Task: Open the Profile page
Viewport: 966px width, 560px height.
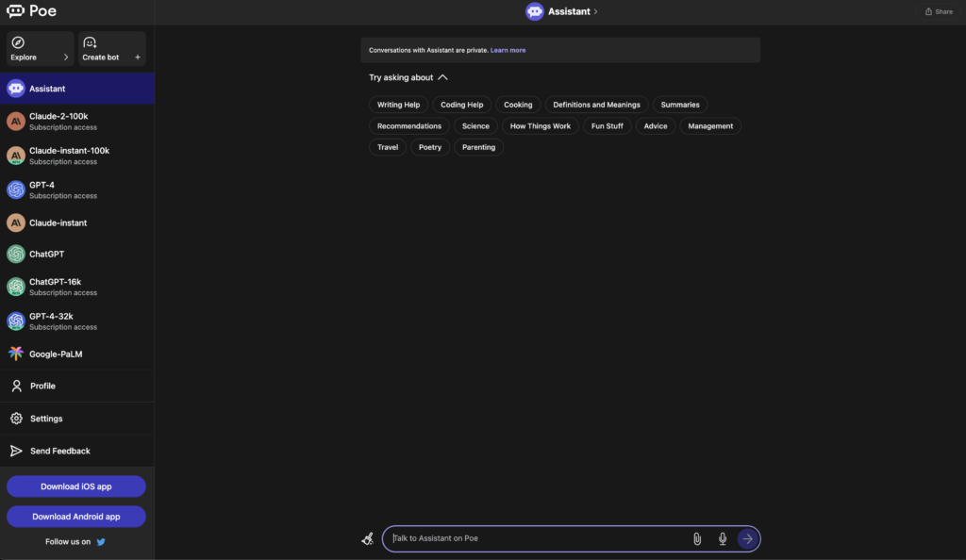Action: tap(77, 386)
